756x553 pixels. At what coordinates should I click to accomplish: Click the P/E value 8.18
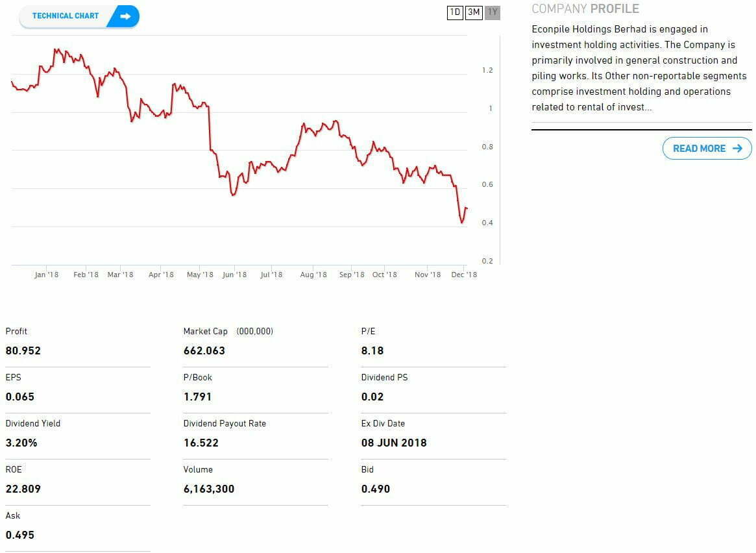372,350
